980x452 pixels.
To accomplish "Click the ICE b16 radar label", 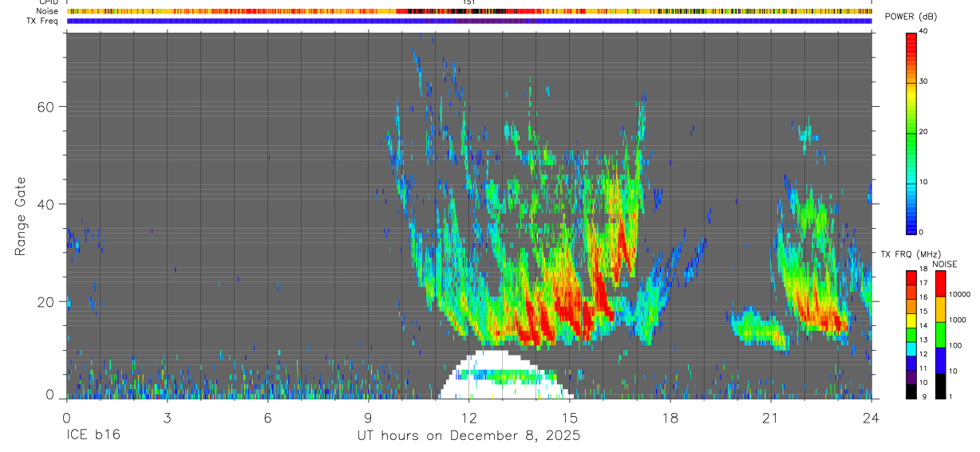I will tap(93, 436).
